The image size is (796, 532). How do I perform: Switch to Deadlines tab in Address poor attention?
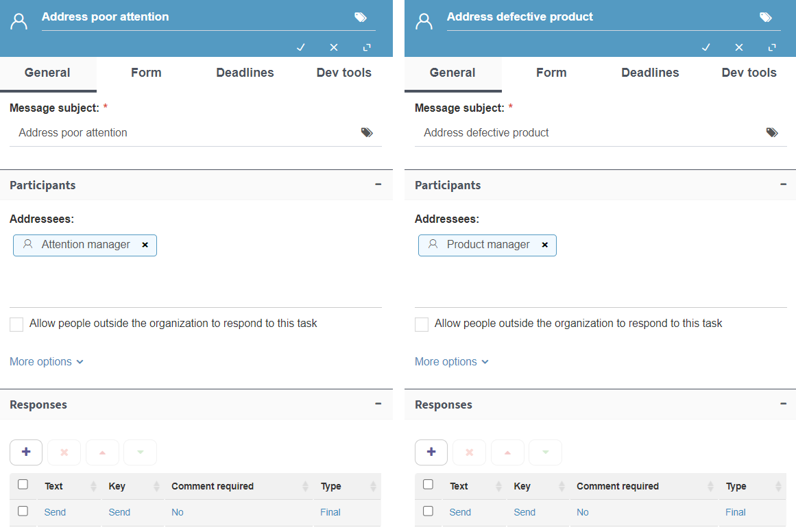(245, 73)
